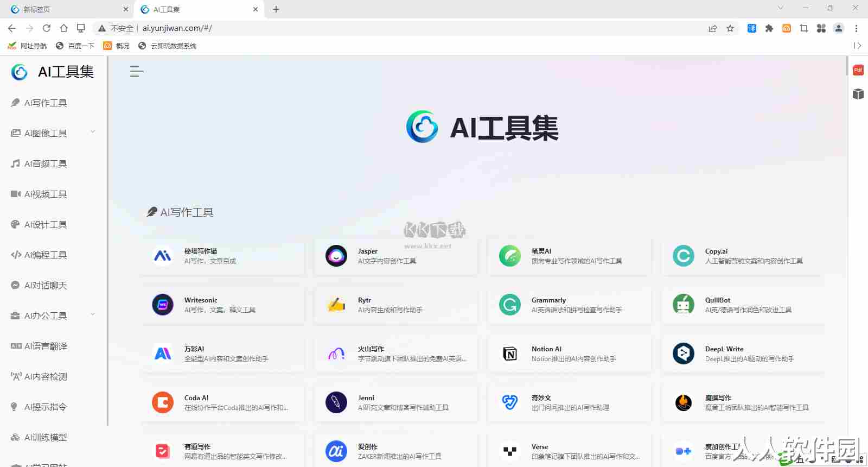The image size is (868, 467).
Task: Open the Jenni feather icon
Action: point(336,402)
